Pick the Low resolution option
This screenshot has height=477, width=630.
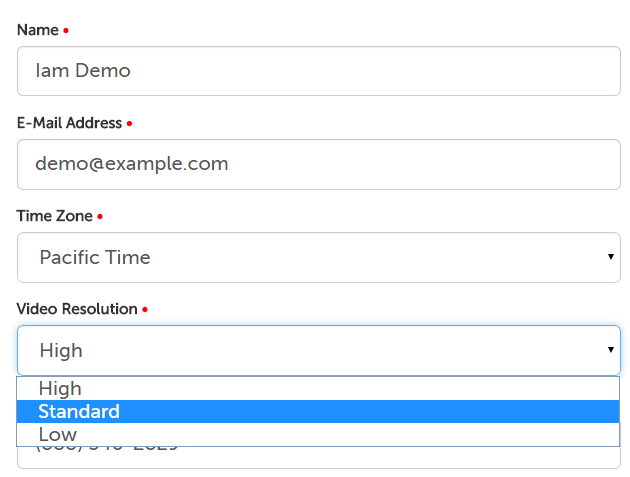[57, 435]
